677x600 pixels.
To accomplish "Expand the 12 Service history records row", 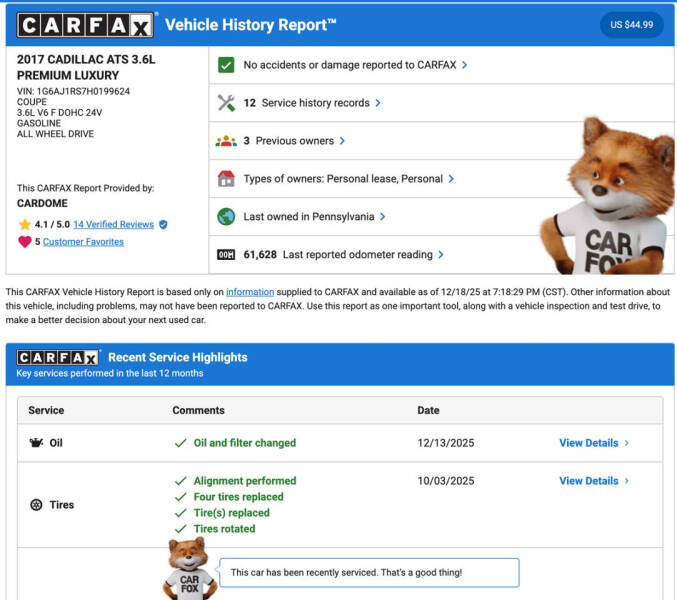I will pos(377,103).
